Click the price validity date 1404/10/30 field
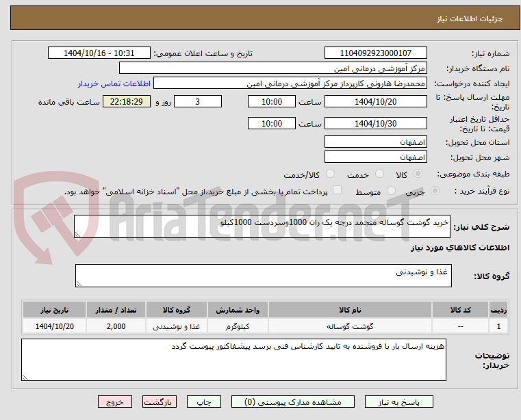 click(x=375, y=124)
